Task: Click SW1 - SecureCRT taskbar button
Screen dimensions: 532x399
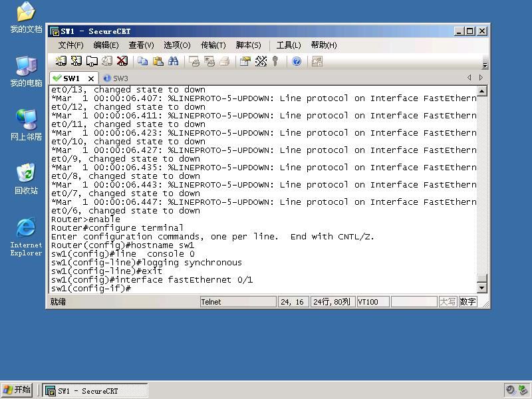Action: [95, 391]
